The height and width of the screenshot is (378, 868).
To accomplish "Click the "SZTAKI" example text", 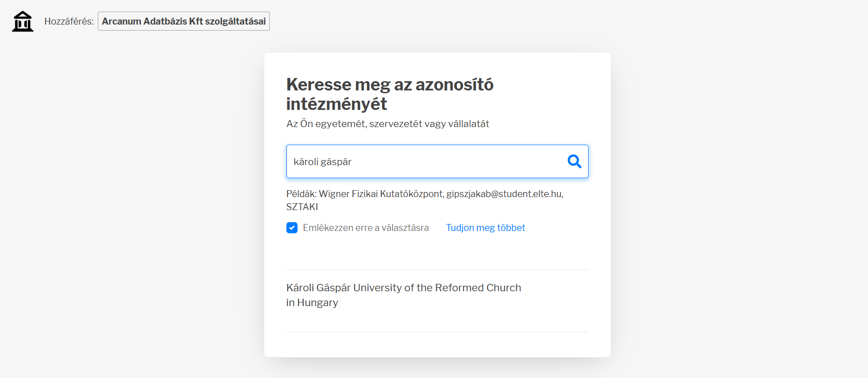I will (x=302, y=207).
